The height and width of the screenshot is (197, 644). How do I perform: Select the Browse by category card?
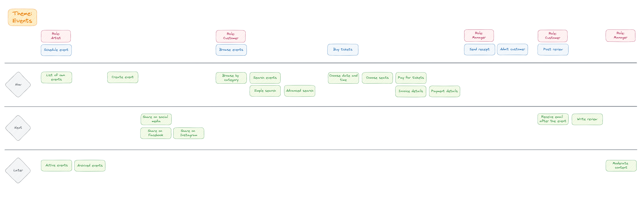(x=231, y=78)
